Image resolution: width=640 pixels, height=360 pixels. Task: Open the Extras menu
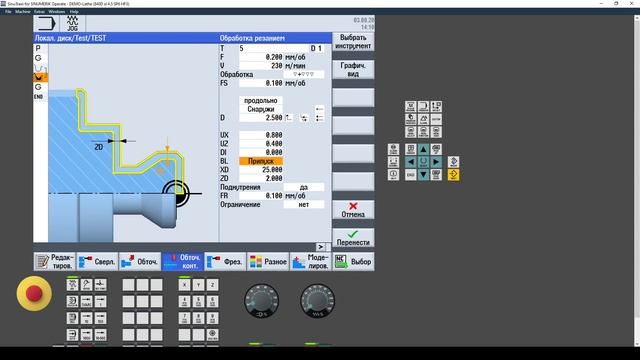(x=39, y=11)
